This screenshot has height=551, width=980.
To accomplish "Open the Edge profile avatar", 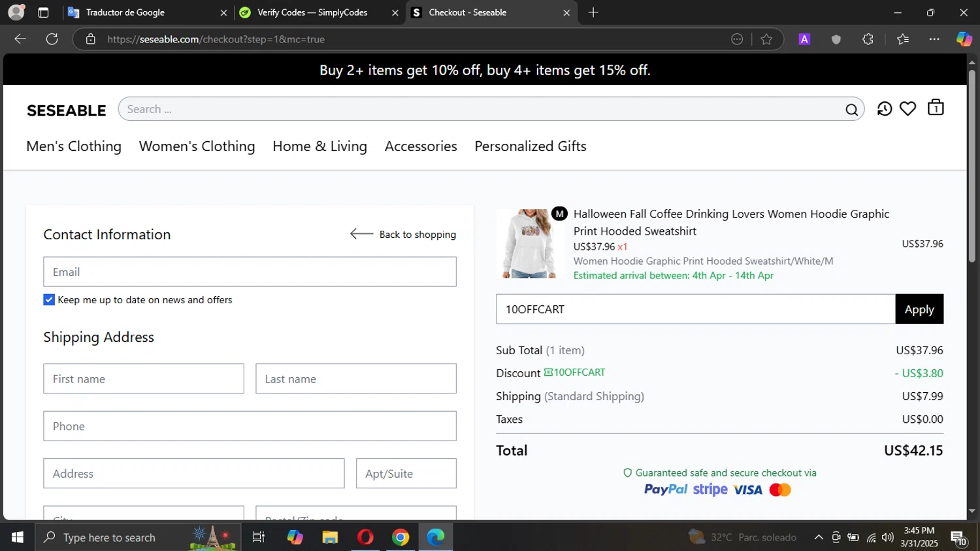I will (16, 12).
